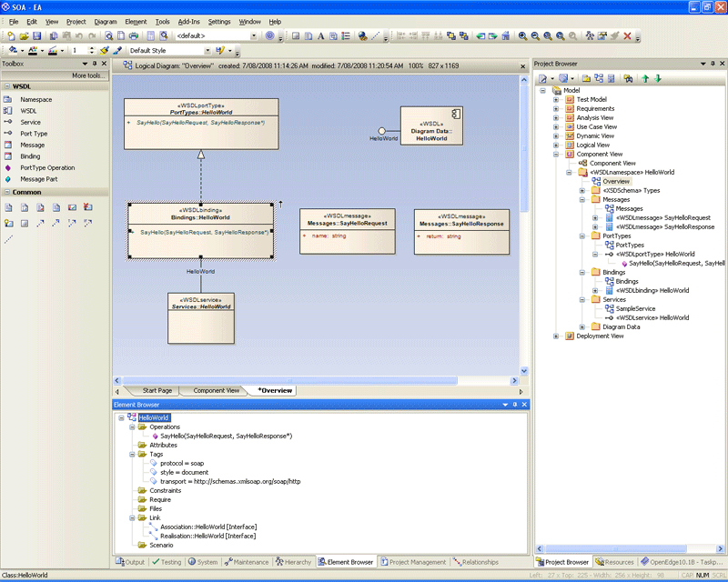Click the Binding tool in the Toolbox
The image size is (728, 582).
[30, 156]
